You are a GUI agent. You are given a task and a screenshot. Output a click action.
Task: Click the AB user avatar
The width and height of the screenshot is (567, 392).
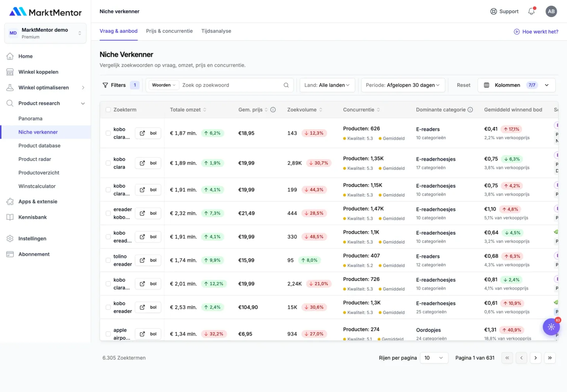coord(551,11)
